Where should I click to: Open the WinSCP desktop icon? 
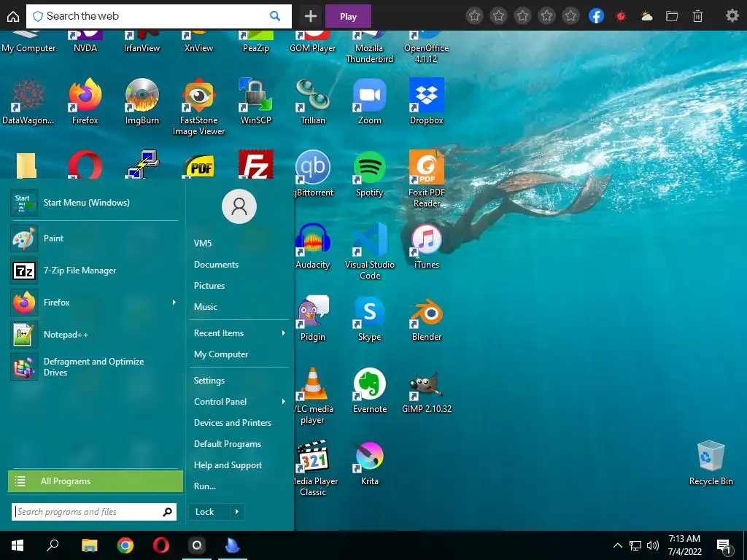pos(256,101)
